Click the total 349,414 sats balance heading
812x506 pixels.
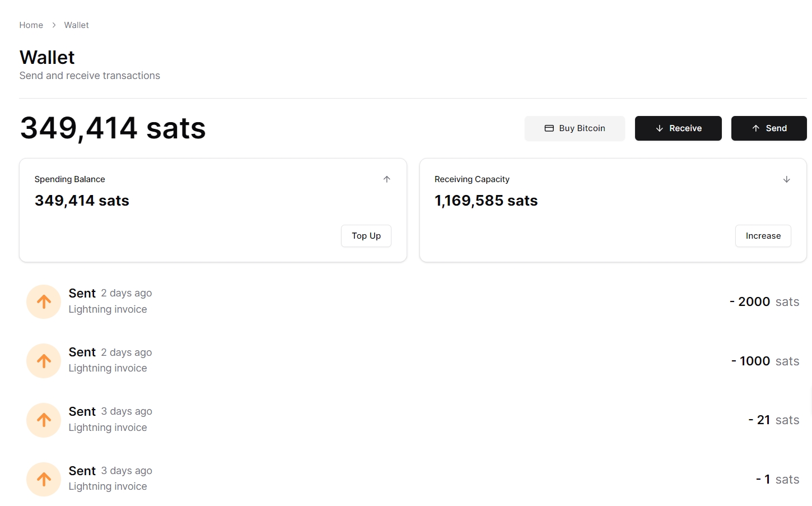113,128
